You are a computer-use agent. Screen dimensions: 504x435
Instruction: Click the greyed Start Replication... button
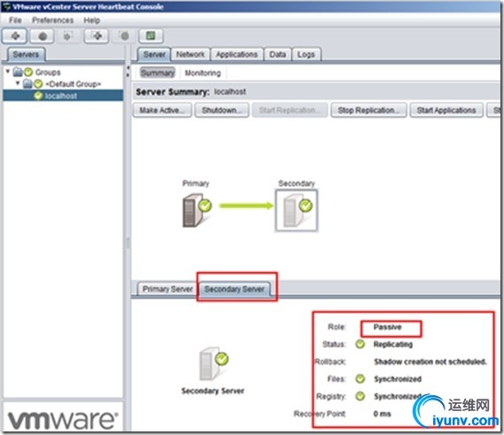[x=290, y=110]
